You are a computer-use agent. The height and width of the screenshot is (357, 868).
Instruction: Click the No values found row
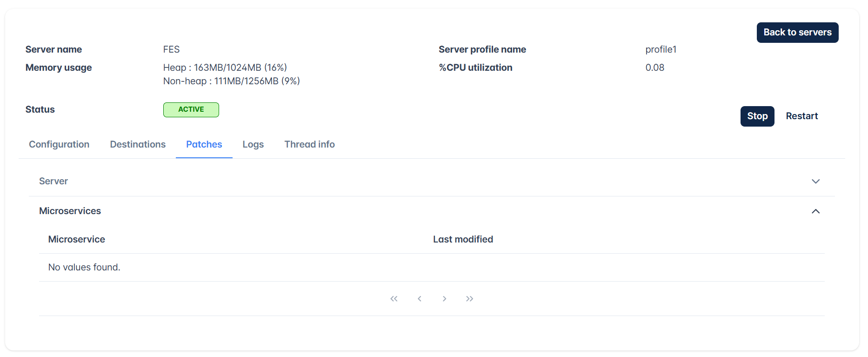point(432,268)
